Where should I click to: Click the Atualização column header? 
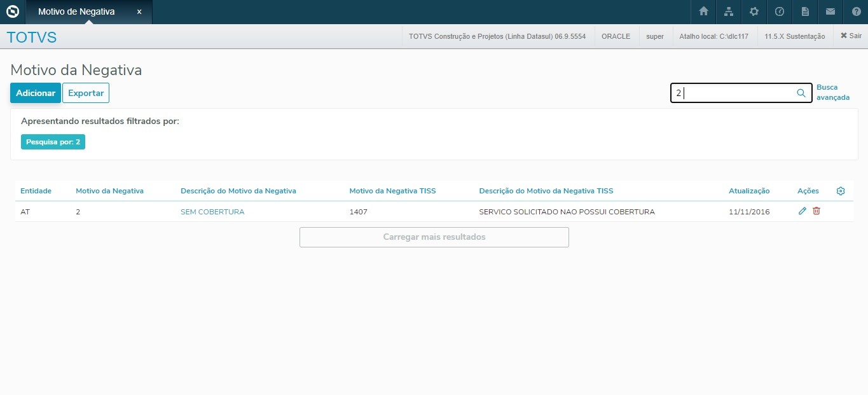[x=749, y=191]
